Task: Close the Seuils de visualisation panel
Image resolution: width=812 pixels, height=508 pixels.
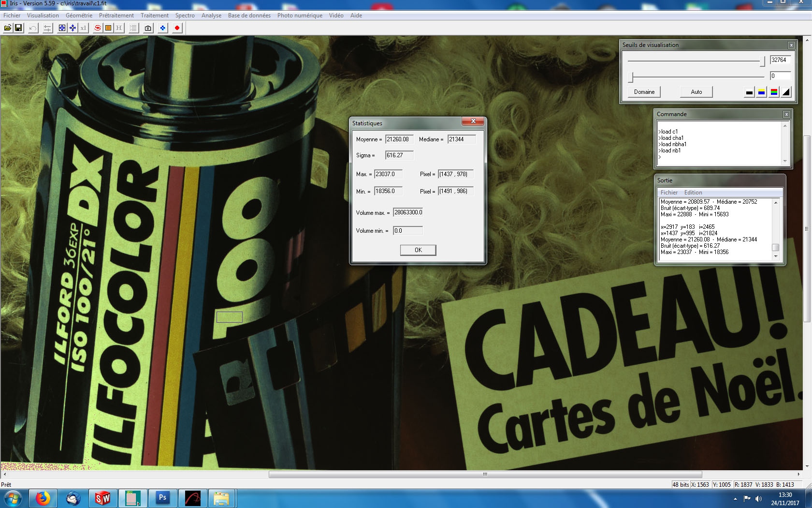Action: [x=791, y=45]
